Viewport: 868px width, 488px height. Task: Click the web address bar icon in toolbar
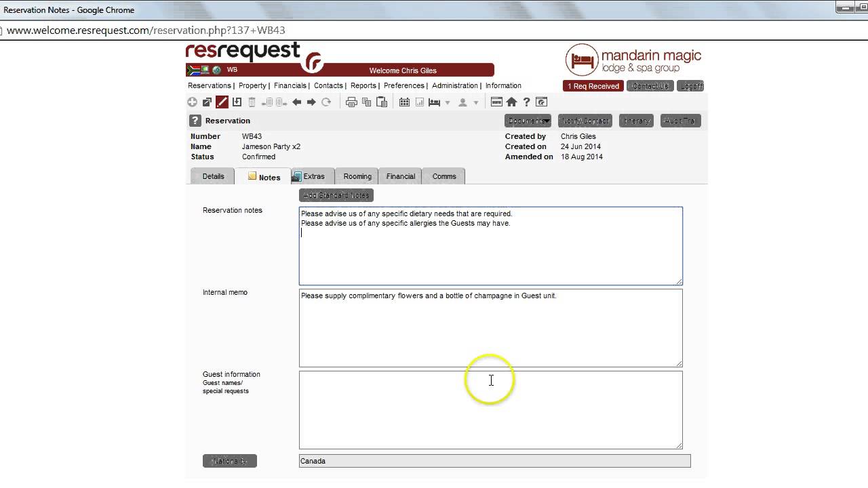(496, 102)
